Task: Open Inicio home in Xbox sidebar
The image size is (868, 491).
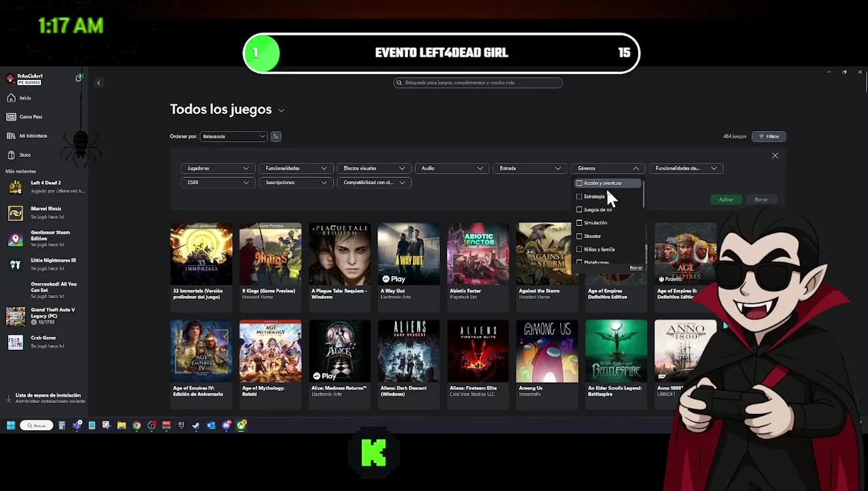Action: pyautogui.click(x=20, y=98)
